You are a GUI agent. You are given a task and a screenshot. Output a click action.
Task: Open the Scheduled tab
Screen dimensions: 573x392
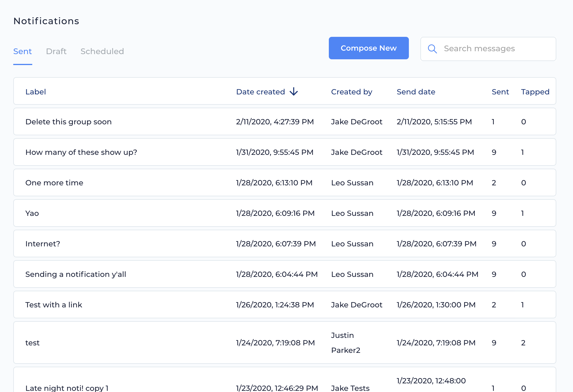pyautogui.click(x=102, y=51)
